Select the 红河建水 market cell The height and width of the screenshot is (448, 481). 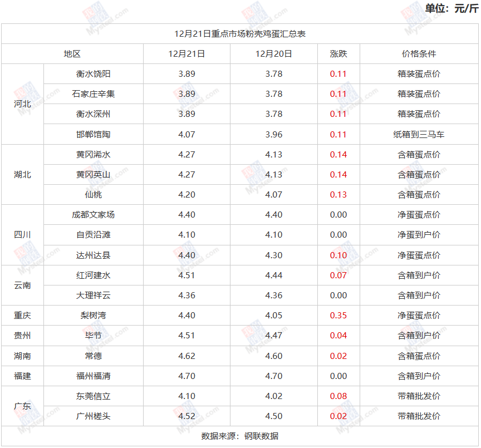click(x=93, y=275)
